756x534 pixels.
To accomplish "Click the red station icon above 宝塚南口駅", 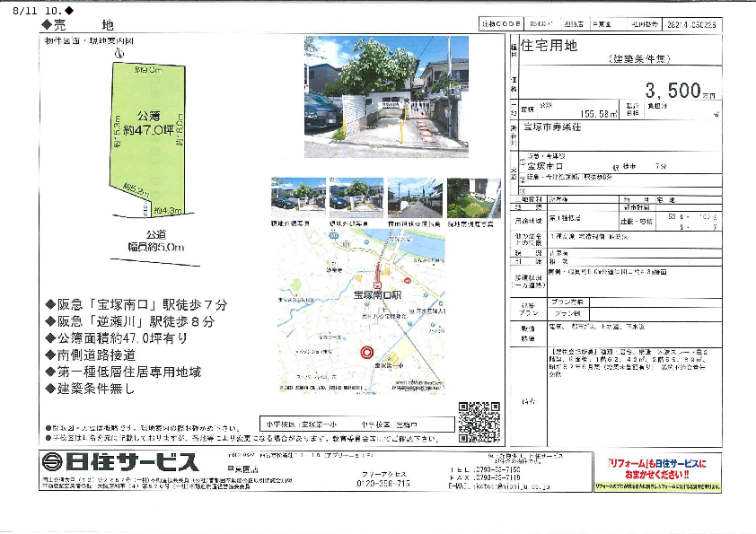I will tap(378, 277).
